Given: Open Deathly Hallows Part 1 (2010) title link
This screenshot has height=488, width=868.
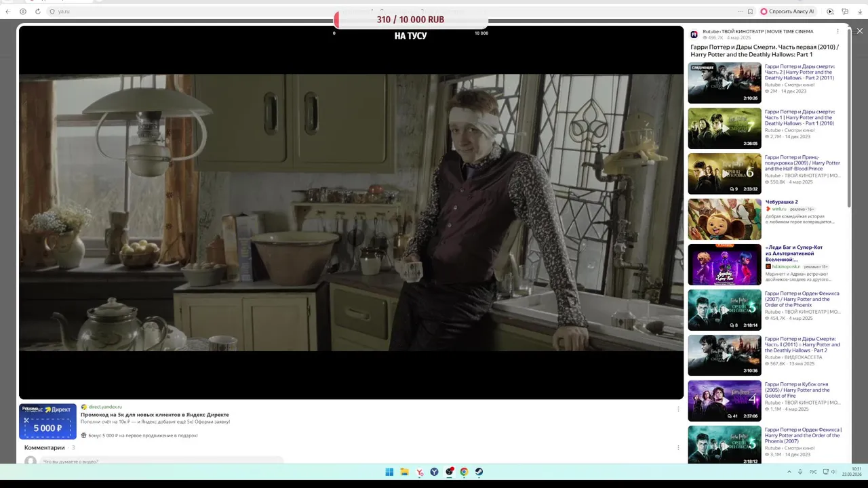Looking at the screenshot, I should tap(800, 117).
